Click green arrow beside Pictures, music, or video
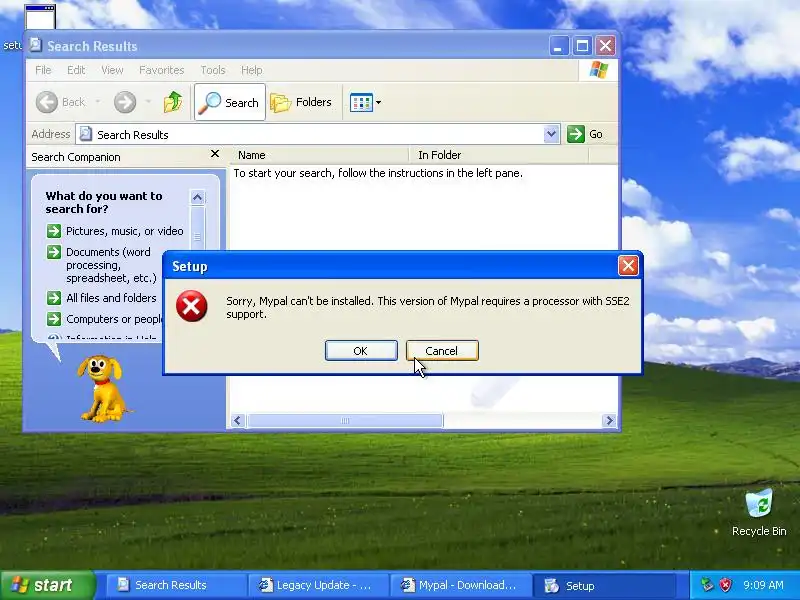 point(54,231)
